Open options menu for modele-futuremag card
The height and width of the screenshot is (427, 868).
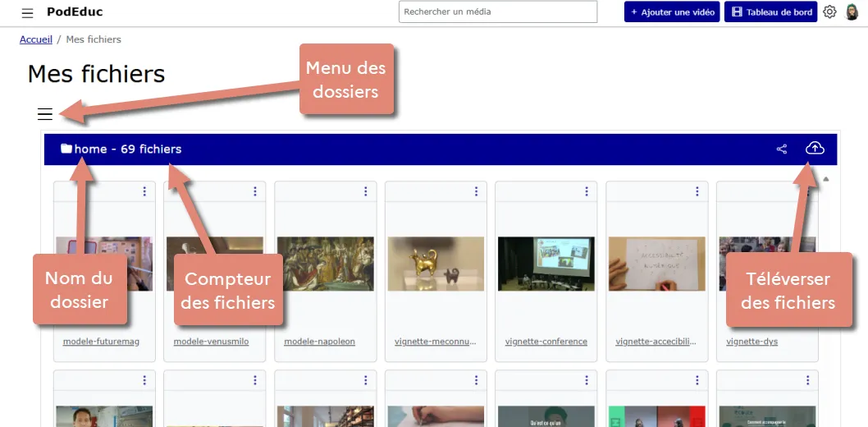pos(144,191)
